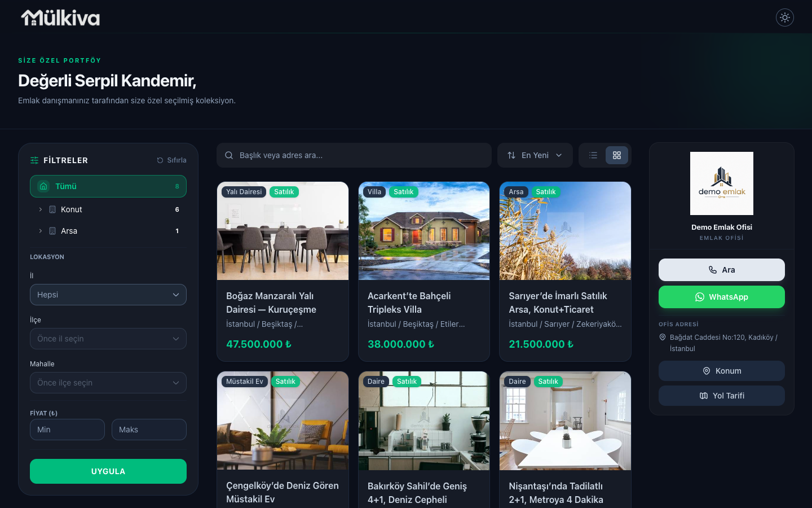Click the search box for title or address
The width and height of the screenshot is (812, 508).
pyautogui.click(x=354, y=155)
